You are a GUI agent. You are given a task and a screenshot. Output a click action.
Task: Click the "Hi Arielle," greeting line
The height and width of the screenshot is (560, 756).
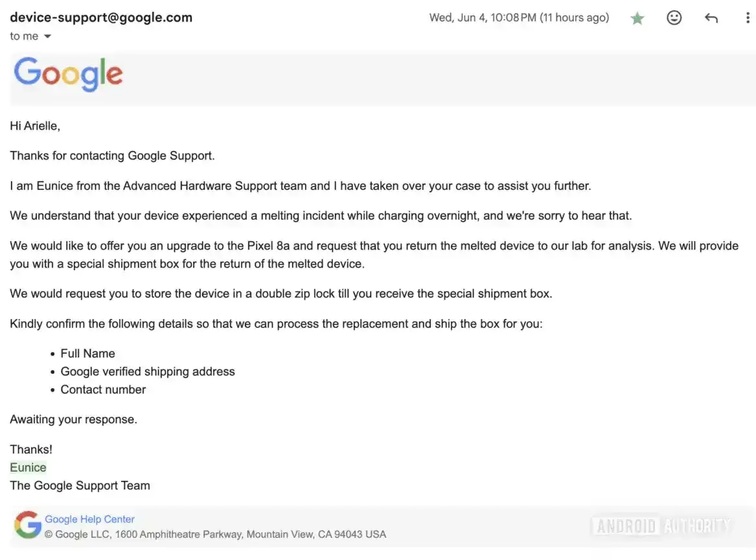coord(35,126)
